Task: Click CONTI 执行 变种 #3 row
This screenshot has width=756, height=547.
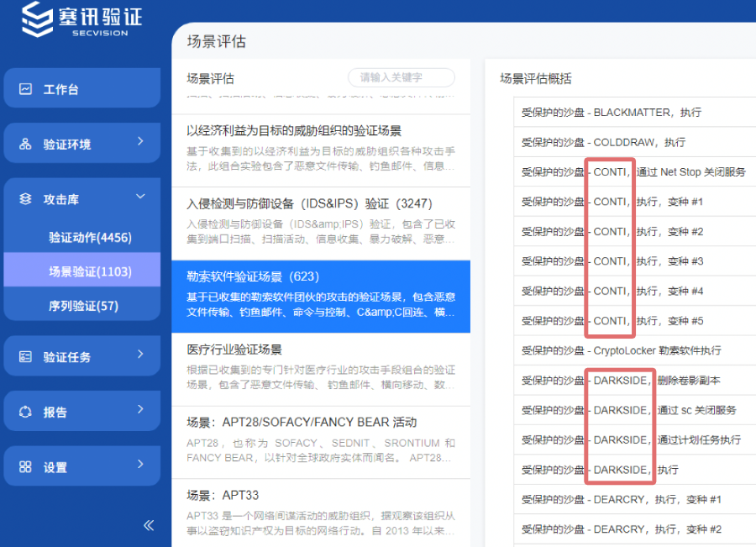Action: click(634, 261)
